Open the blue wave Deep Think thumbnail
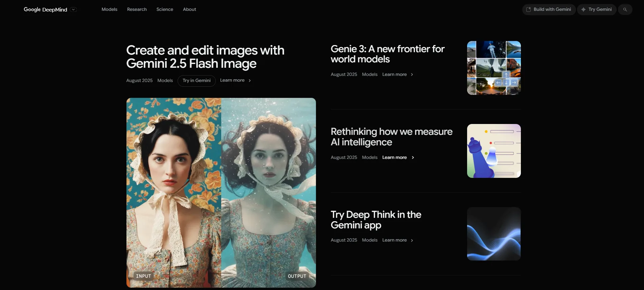This screenshot has height=290, width=644. coord(494,234)
